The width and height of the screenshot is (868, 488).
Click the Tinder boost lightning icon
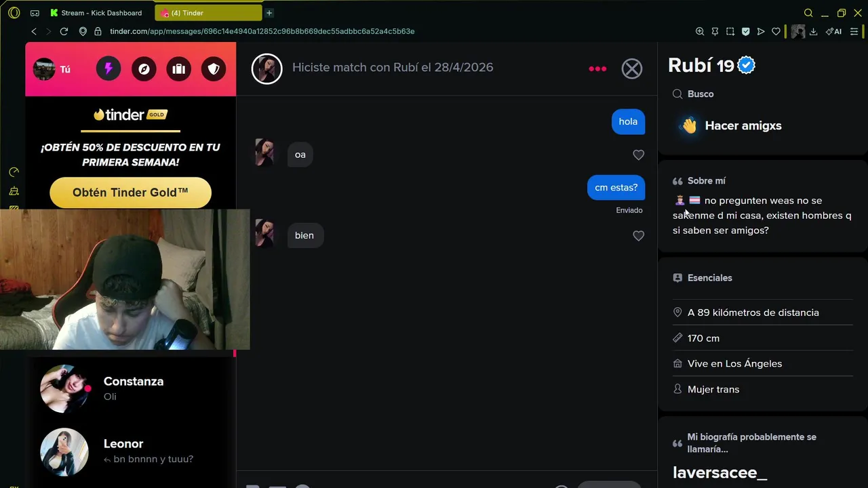click(108, 69)
